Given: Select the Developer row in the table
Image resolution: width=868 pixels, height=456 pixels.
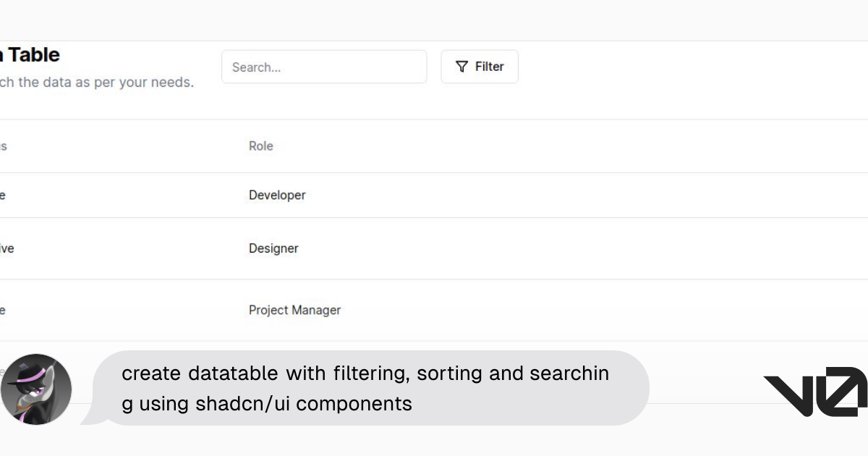Looking at the screenshot, I should pyautogui.click(x=277, y=195).
